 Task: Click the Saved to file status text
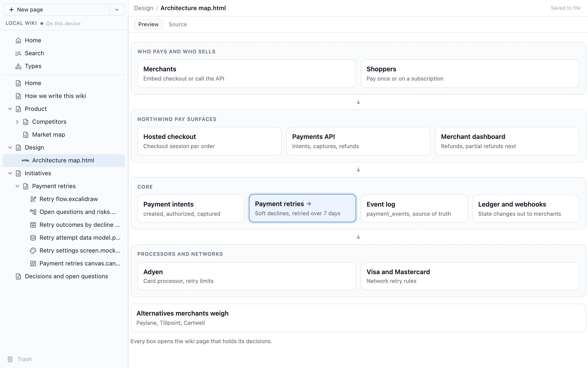565,8
